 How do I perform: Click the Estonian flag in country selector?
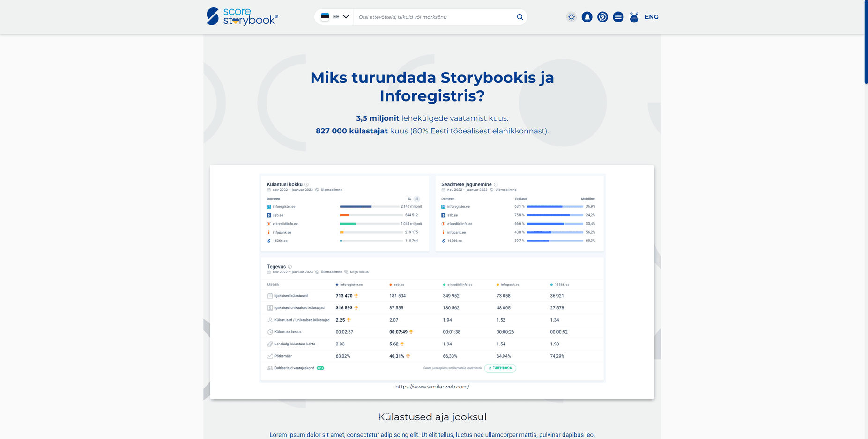(325, 16)
